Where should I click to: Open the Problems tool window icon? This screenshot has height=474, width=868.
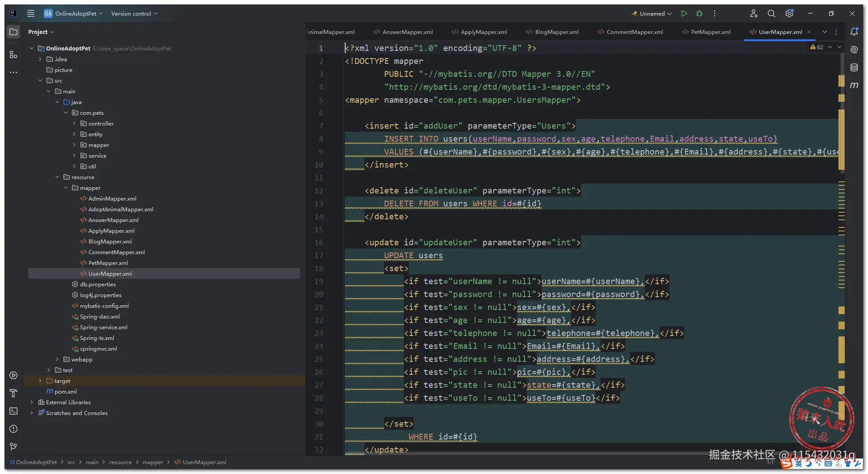(x=13, y=429)
